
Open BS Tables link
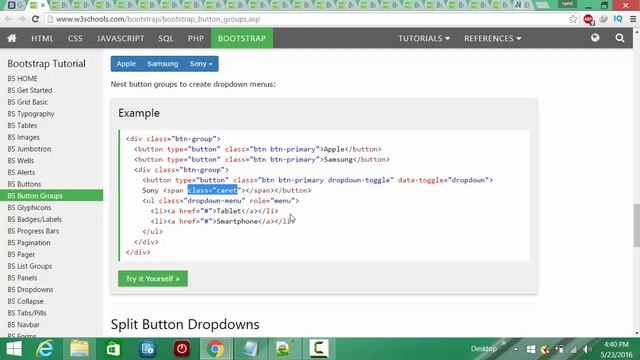[22, 125]
